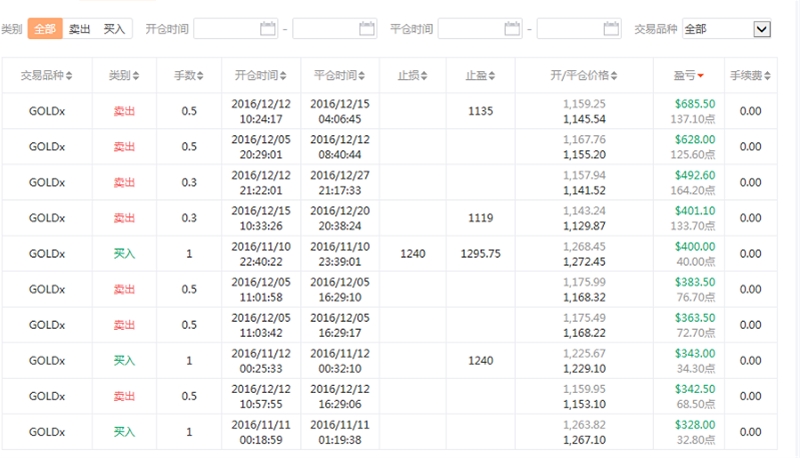
Task: Toggle sorting on 盈亏 column
Action: click(x=689, y=75)
